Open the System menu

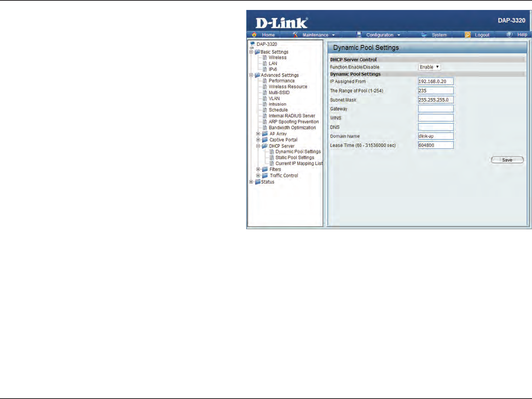click(x=439, y=35)
